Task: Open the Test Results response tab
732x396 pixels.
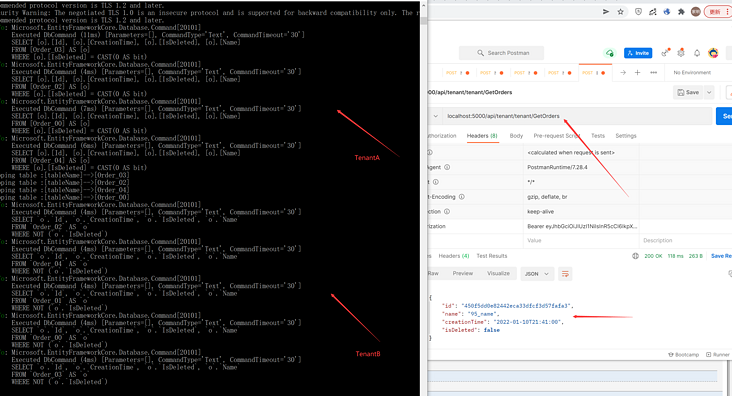Action: coord(492,256)
